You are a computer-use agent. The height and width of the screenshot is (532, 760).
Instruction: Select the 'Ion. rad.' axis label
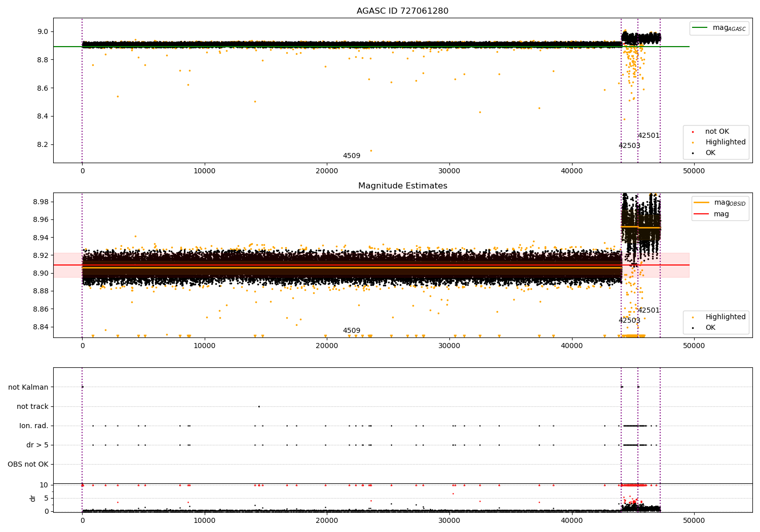click(34, 426)
